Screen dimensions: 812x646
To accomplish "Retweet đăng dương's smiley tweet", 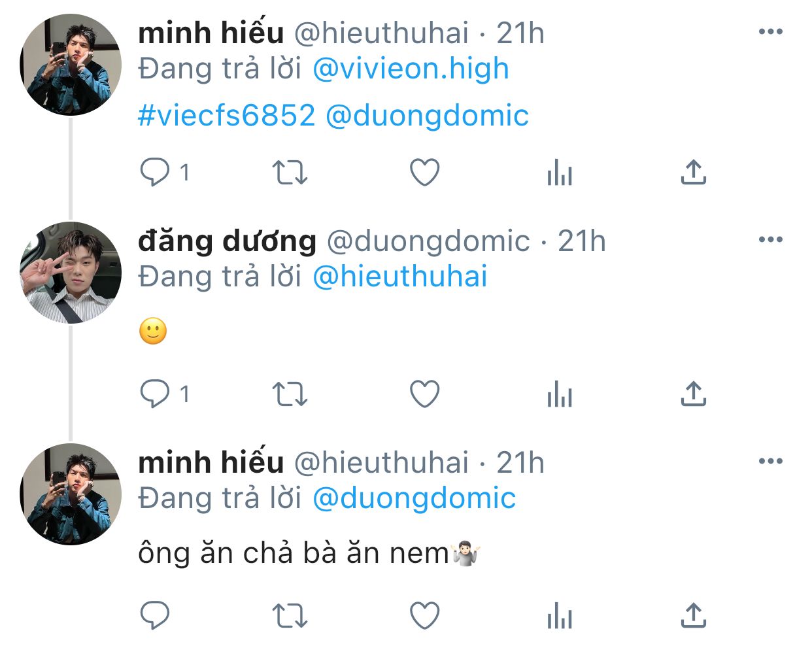I will pos(290,394).
